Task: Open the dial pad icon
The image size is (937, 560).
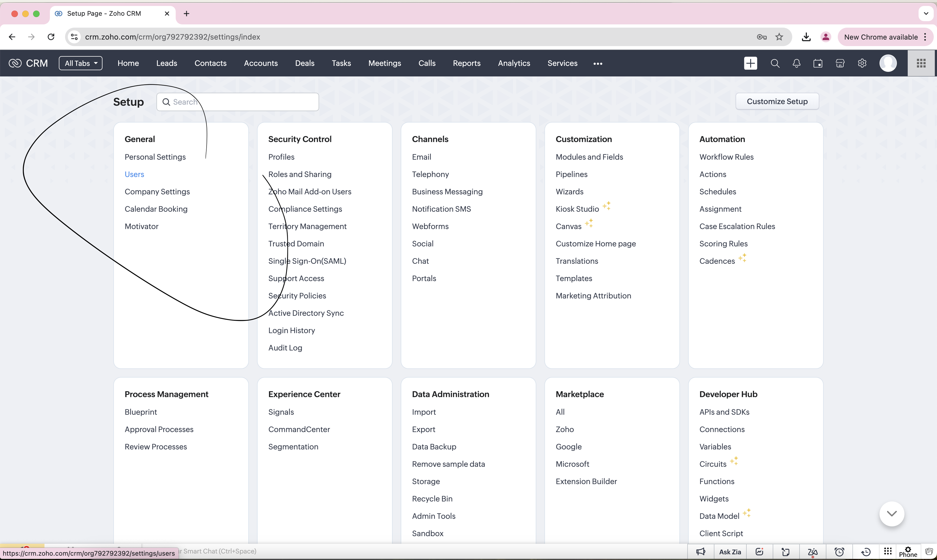Action: 888,551
